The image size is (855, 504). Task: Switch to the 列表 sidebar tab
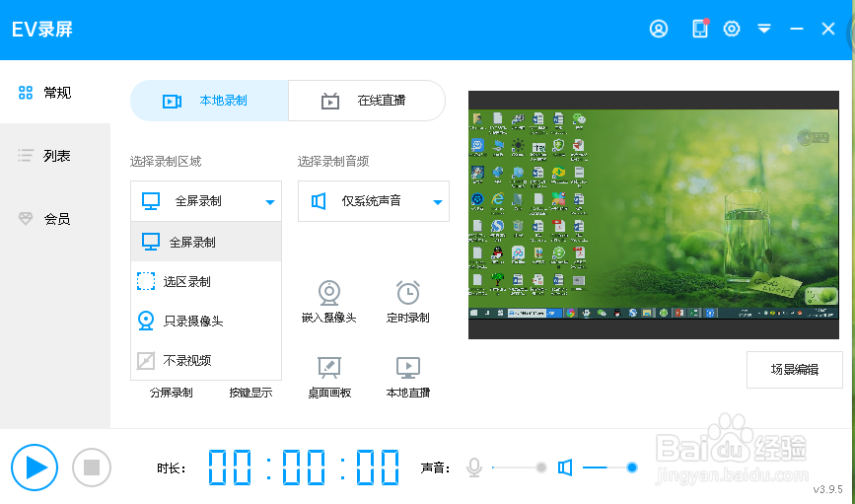tap(54, 156)
